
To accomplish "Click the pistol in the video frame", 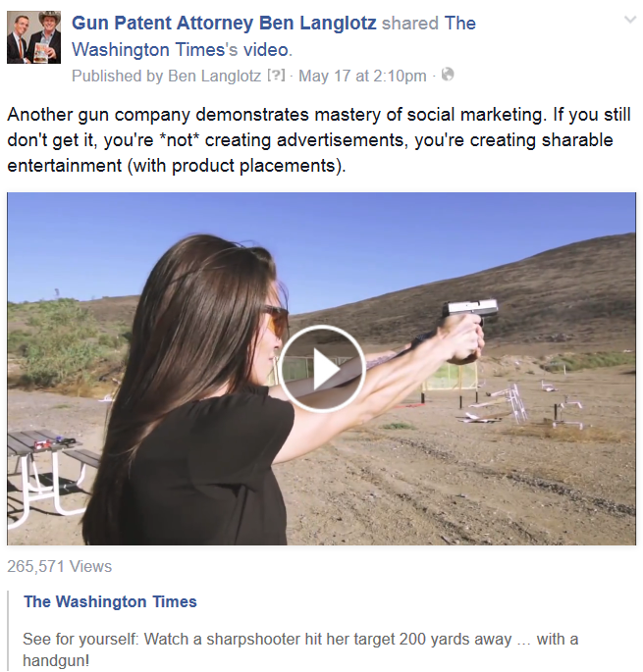I will pyautogui.click(x=471, y=311).
